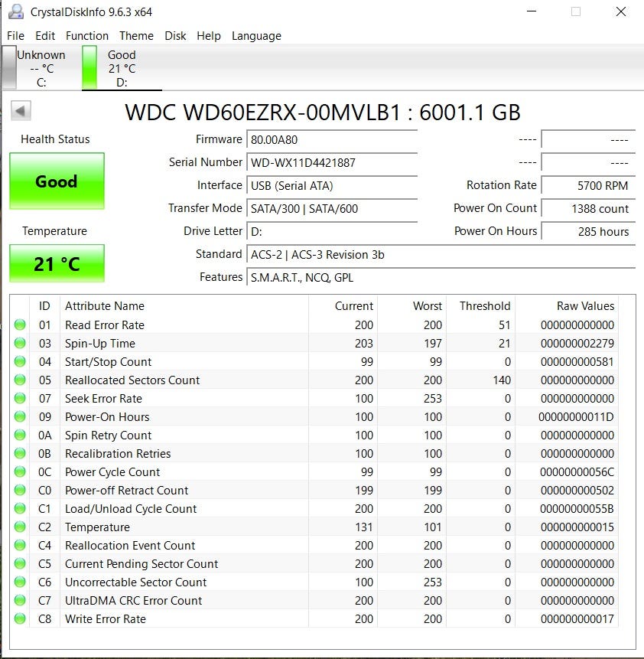Viewport: 644px width, 659px height.
Task: Click the CrystalDiskInfo app icon in title bar
Action: 16,11
